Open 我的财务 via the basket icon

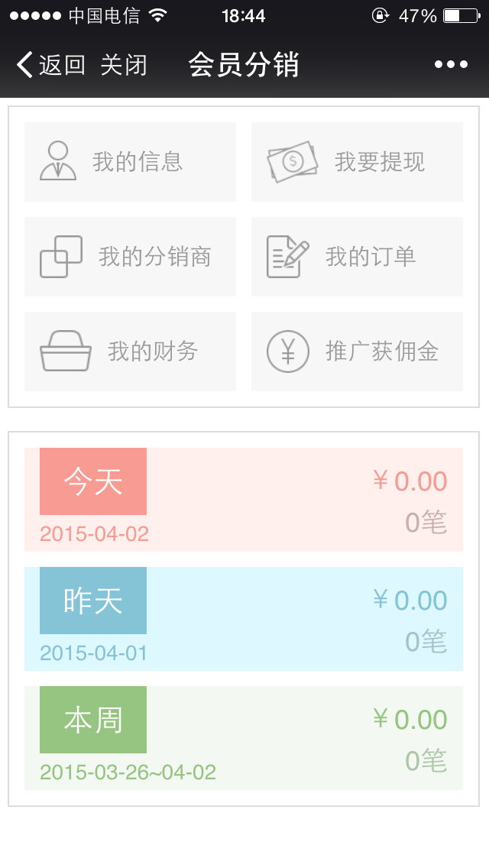(64, 350)
